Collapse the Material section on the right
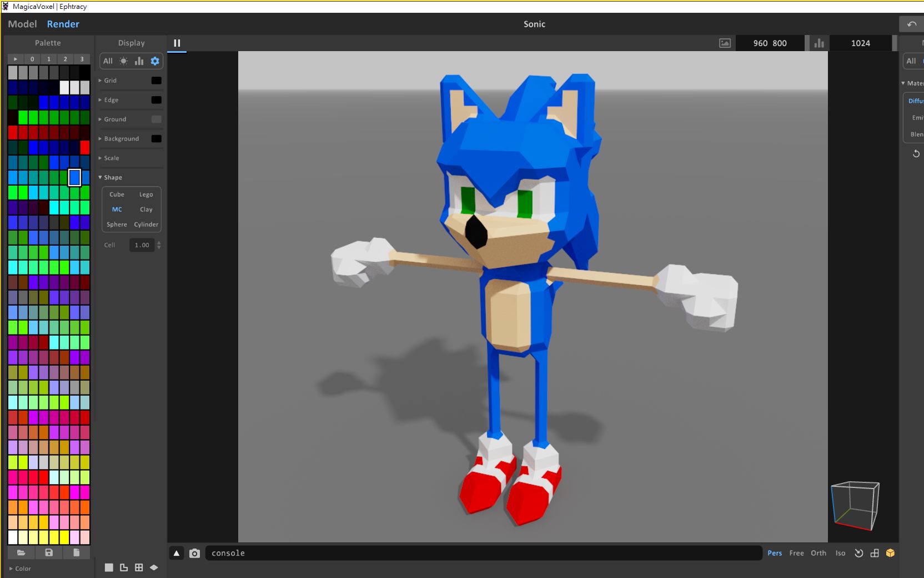The width and height of the screenshot is (924, 578). [912, 83]
